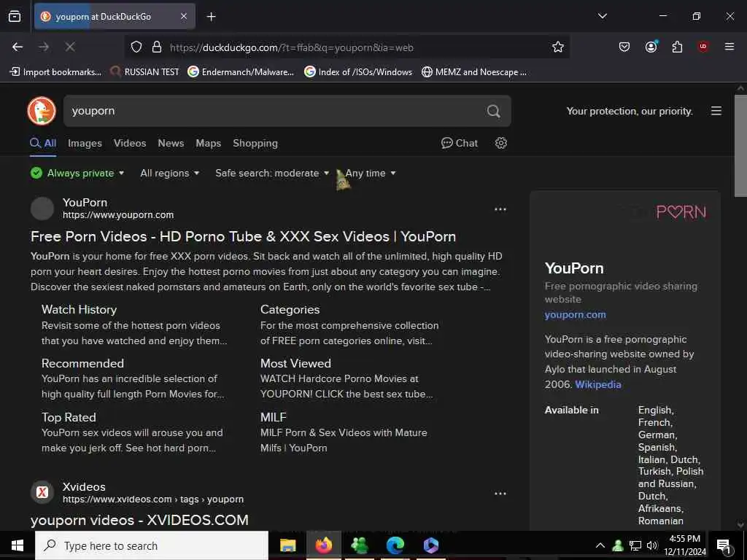The image size is (747, 560).
Task: Expand the list all tabs chevron
Action: tap(602, 16)
